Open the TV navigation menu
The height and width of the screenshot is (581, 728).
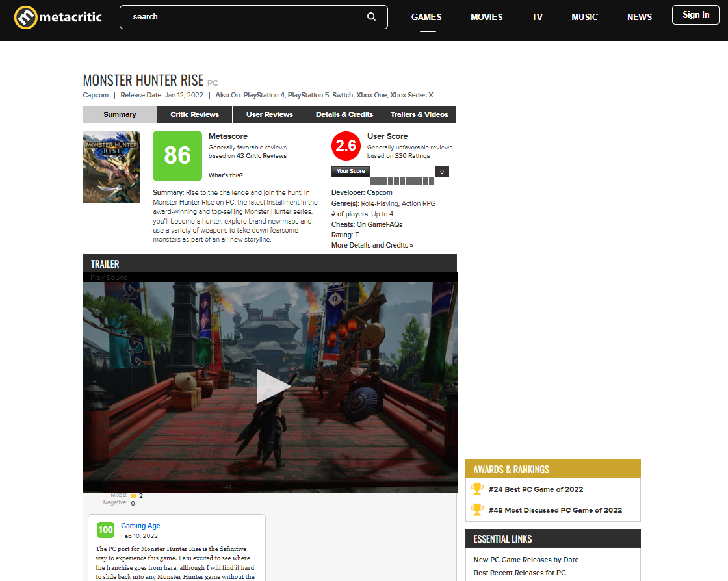click(537, 17)
